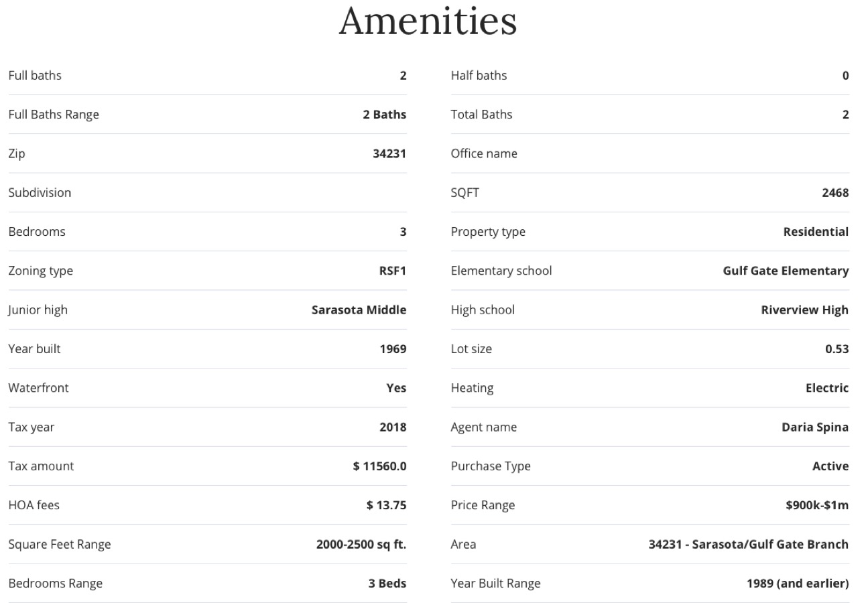Image resolution: width=868 pixels, height=603 pixels.
Task: Click the Sarasota Middle junior high value
Action: 359,310
